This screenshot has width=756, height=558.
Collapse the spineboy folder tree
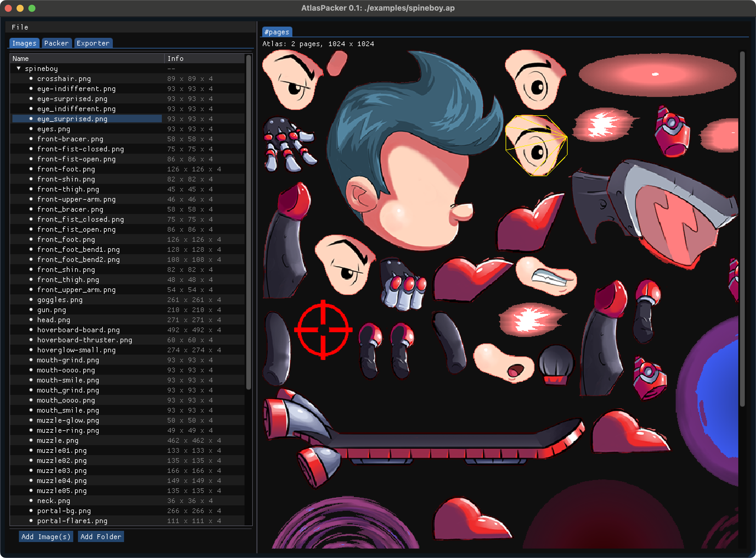[19, 68]
